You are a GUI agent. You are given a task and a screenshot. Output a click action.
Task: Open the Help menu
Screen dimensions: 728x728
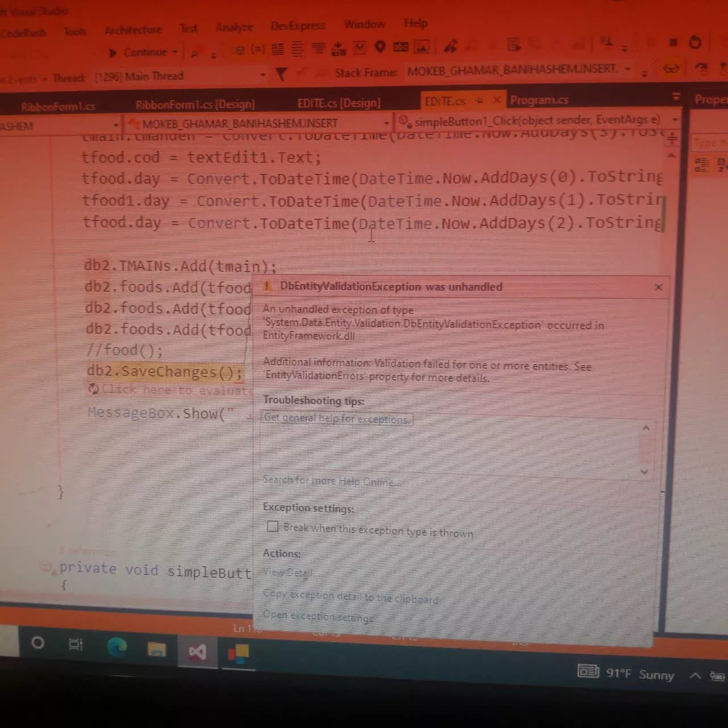(x=416, y=23)
